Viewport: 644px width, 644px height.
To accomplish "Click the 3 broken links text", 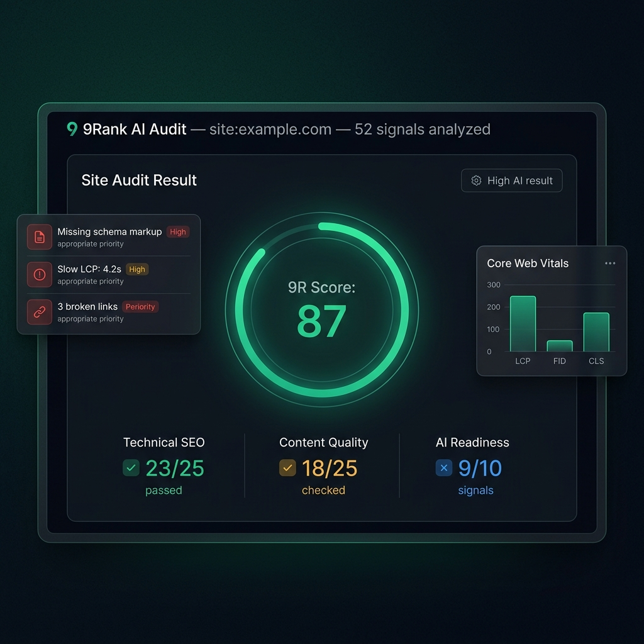I will (x=87, y=306).
